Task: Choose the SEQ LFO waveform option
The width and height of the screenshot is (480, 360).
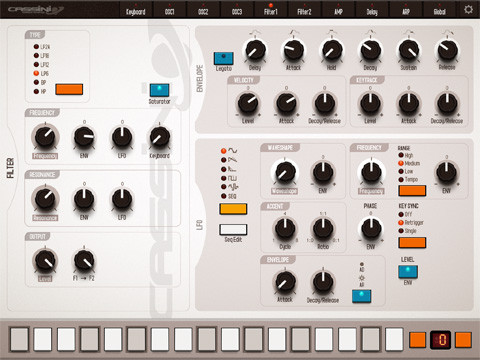Action: point(229,196)
